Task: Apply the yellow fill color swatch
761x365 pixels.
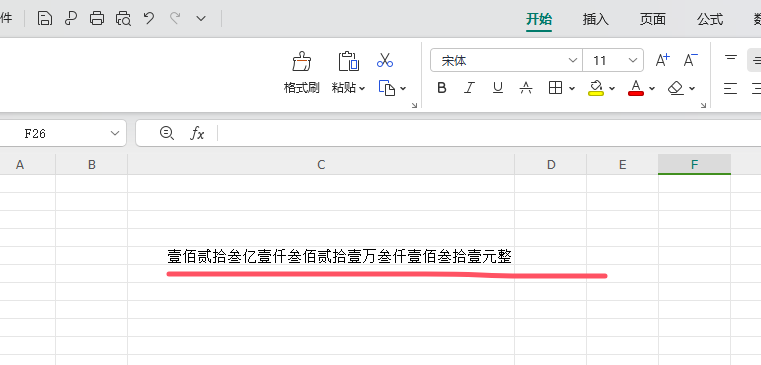Action: point(596,88)
